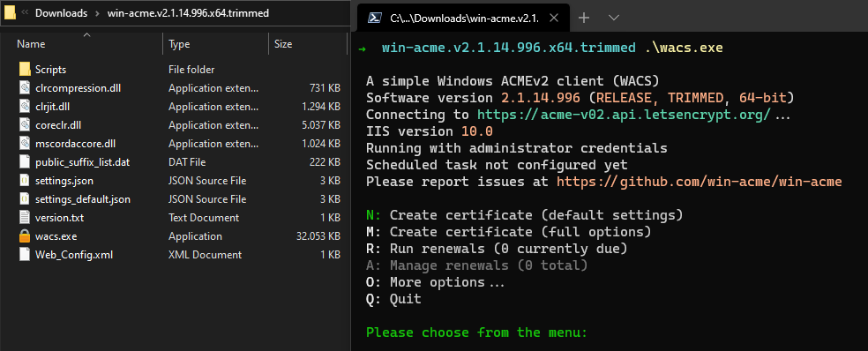Click the clrjit.dll file icon
Viewport: 868px width, 351px height.
pos(25,107)
